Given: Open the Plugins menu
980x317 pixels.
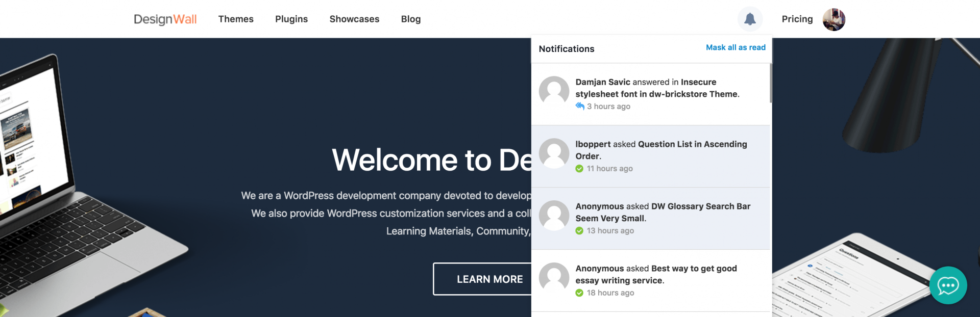Looking at the screenshot, I should pyautogui.click(x=291, y=19).
